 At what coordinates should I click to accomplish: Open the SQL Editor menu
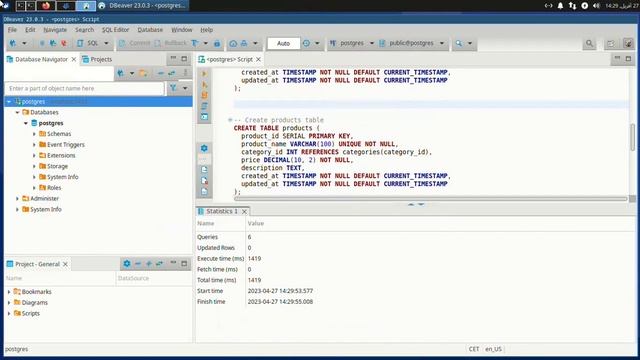[x=115, y=30]
